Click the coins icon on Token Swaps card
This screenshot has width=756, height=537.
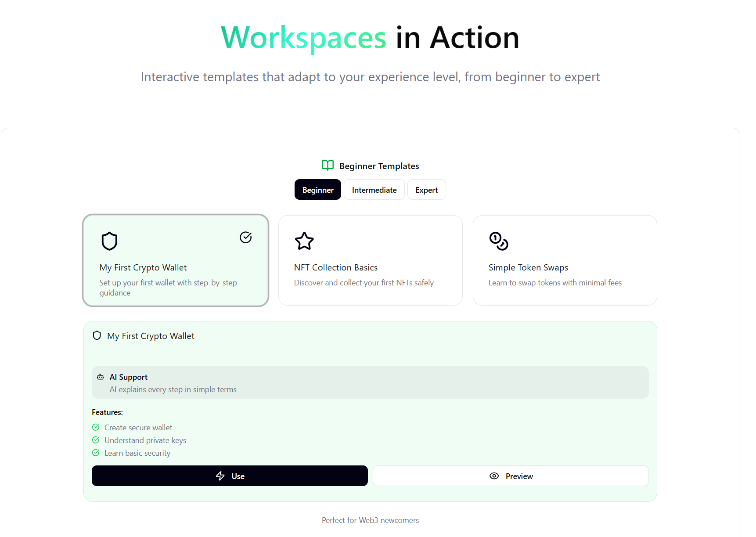coord(499,241)
